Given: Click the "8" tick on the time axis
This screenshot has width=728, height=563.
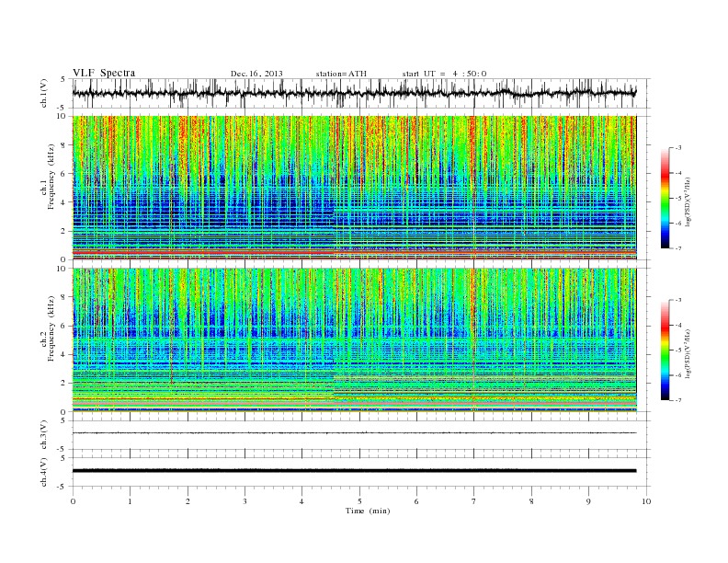Looking at the screenshot, I should coord(531,501).
